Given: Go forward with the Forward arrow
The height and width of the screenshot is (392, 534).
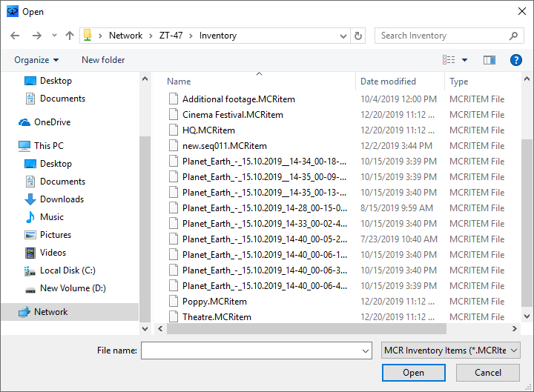Looking at the screenshot, I should pos(36,36).
